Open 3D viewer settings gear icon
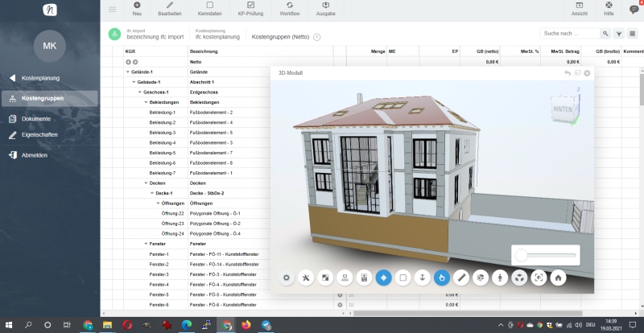Screen dimensions: 644x333 tap(287, 277)
